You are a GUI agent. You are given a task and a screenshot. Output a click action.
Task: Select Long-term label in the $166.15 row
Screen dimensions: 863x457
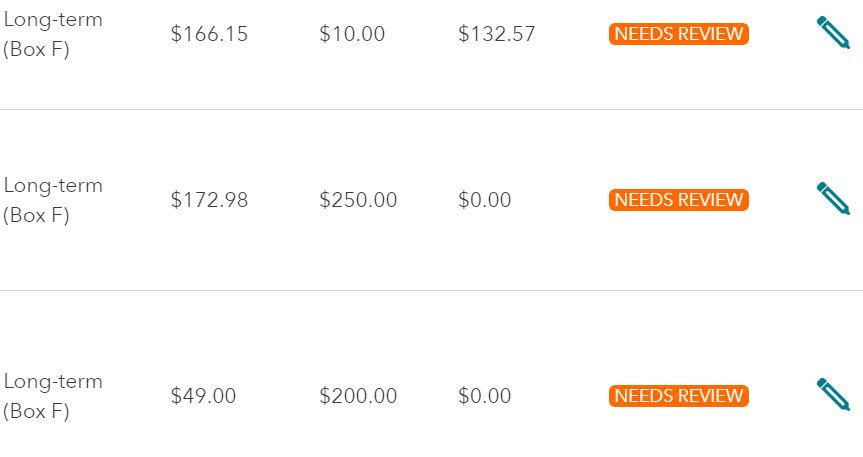coord(53,20)
